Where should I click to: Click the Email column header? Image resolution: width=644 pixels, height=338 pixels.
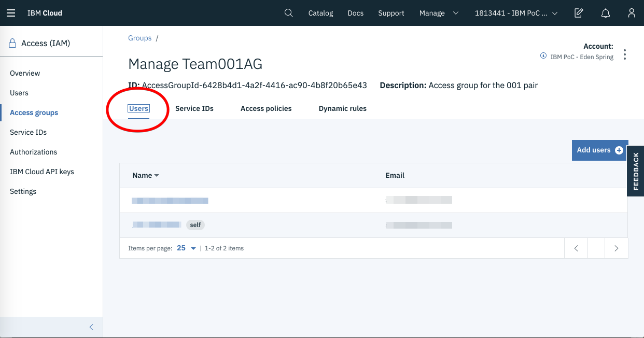pyautogui.click(x=395, y=175)
